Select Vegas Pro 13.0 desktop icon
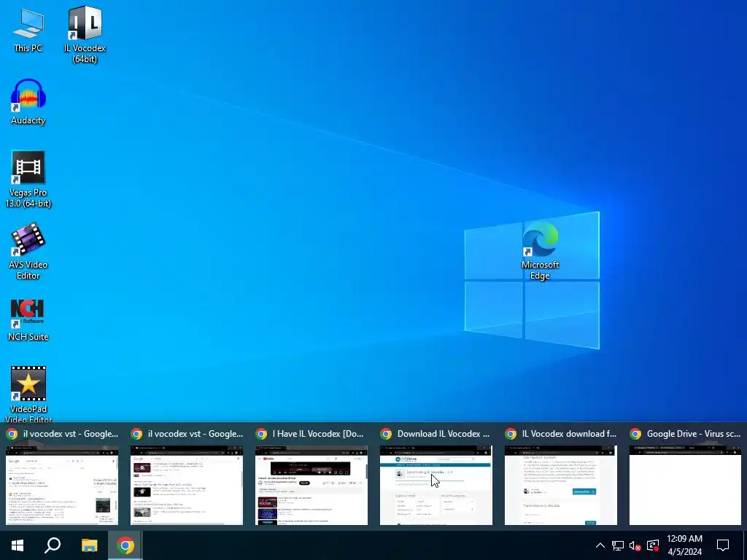Image resolution: width=747 pixels, height=560 pixels. (28, 179)
